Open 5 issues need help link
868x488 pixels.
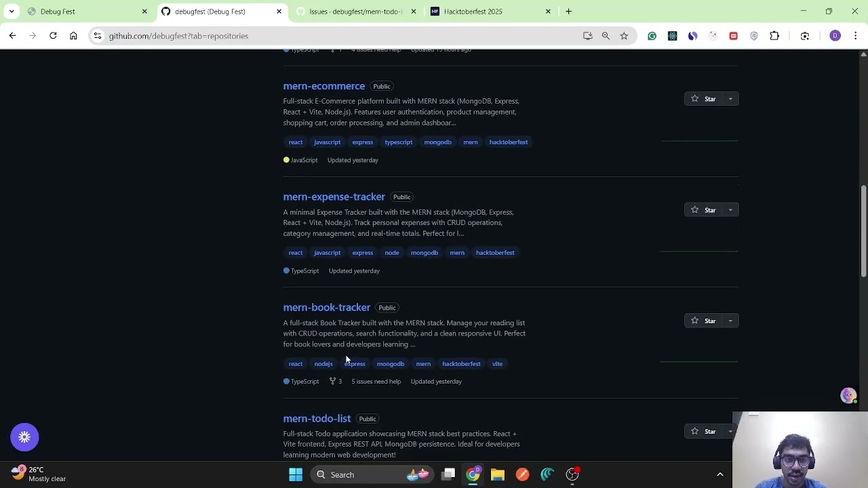(376, 382)
